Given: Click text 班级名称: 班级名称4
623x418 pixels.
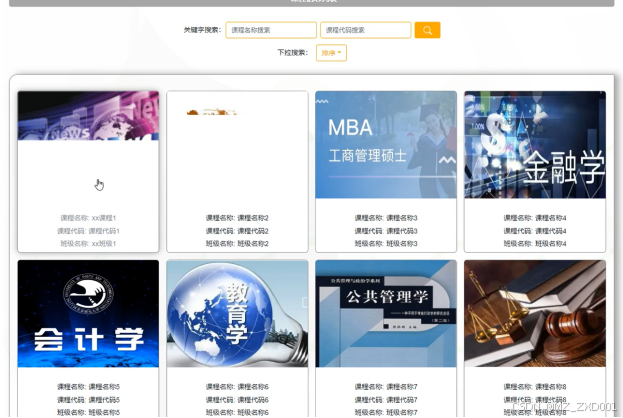Looking at the screenshot, I should point(535,244).
